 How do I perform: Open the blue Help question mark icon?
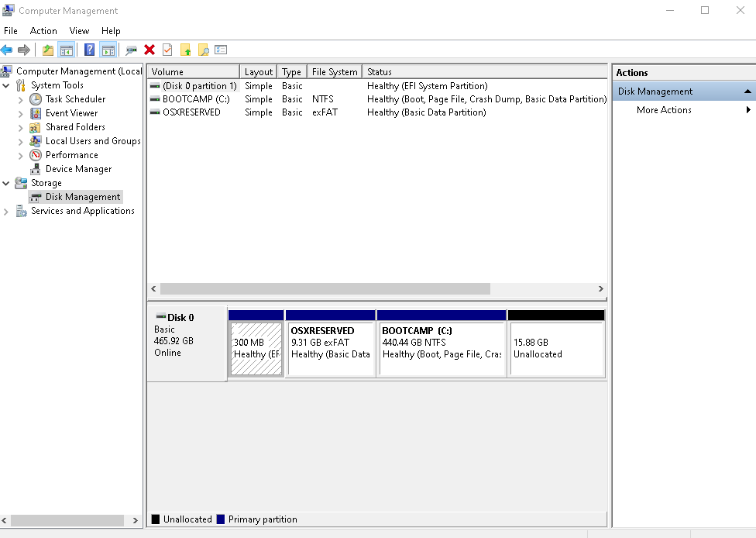pyautogui.click(x=89, y=50)
